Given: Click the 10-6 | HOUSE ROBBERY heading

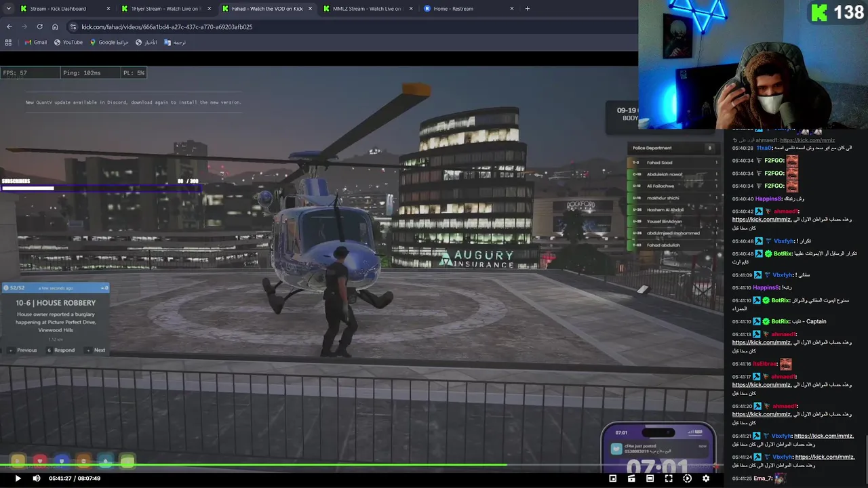Looking at the screenshot, I should (56, 303).
